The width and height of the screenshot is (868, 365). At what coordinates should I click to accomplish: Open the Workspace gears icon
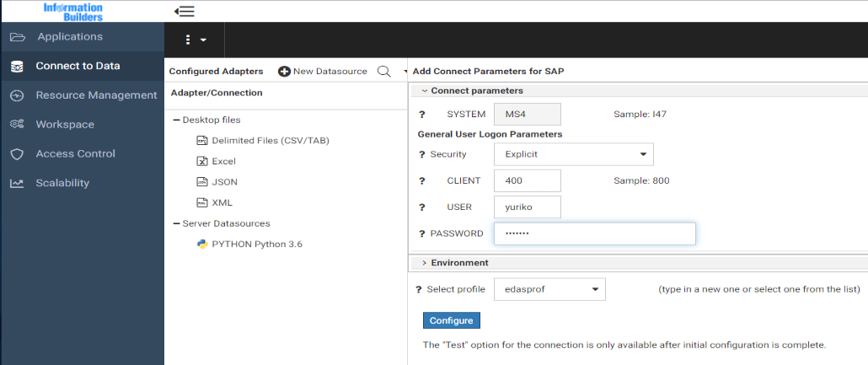17,125
